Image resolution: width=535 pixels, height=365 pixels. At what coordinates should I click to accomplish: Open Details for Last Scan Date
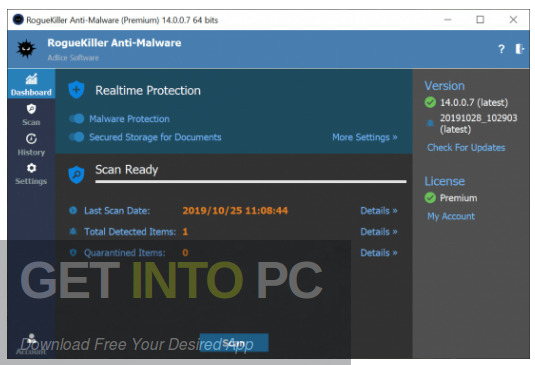point(379,211)
